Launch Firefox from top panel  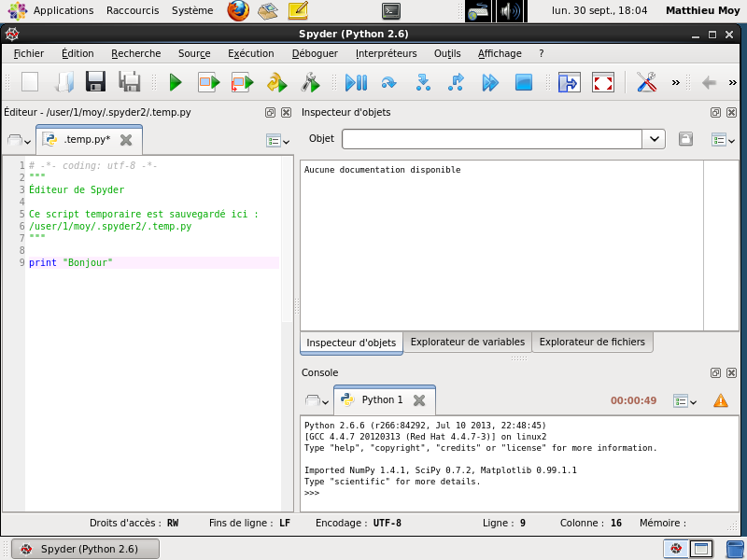point(238,10)
